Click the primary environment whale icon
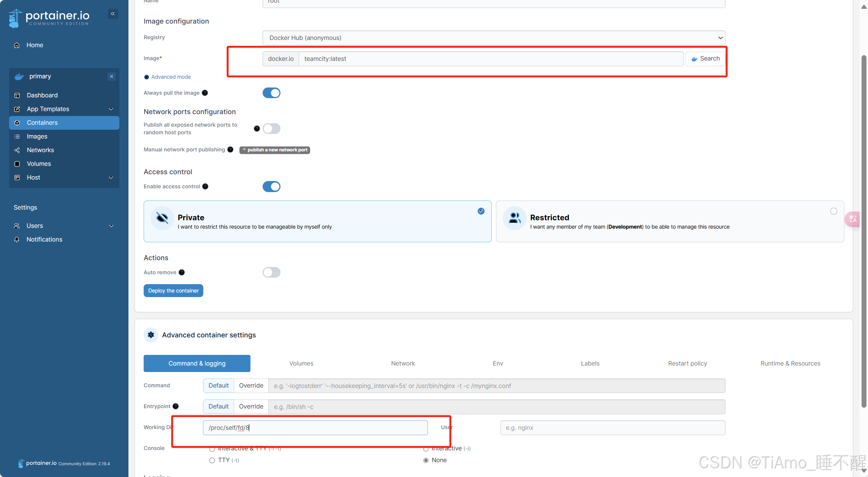The height and width of the screenshot is (477, 868). 19,76
